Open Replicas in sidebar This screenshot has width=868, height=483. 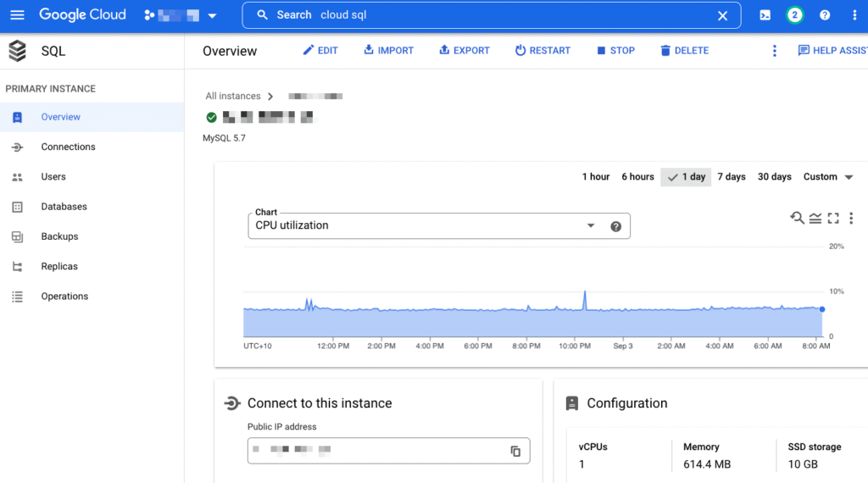(x=92, y=266)
